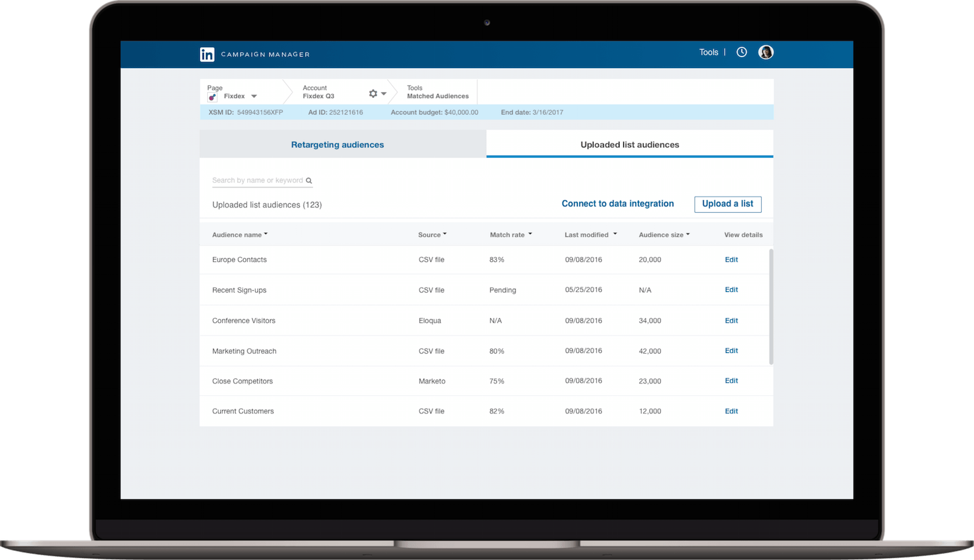
Task: Expand the Fixdex page dropdown
Action: point(253,95)
